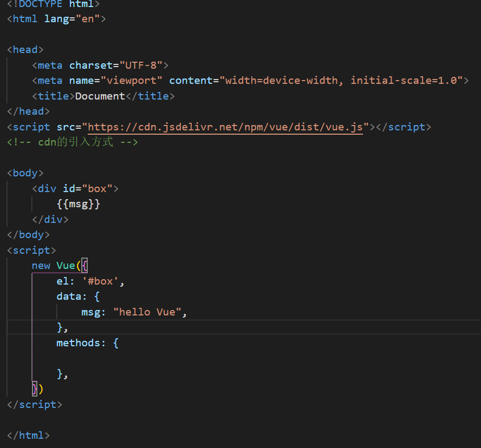Click the 'Document' title text
The height and width of the screenshot is (448, 481).
tap(100, 96)
